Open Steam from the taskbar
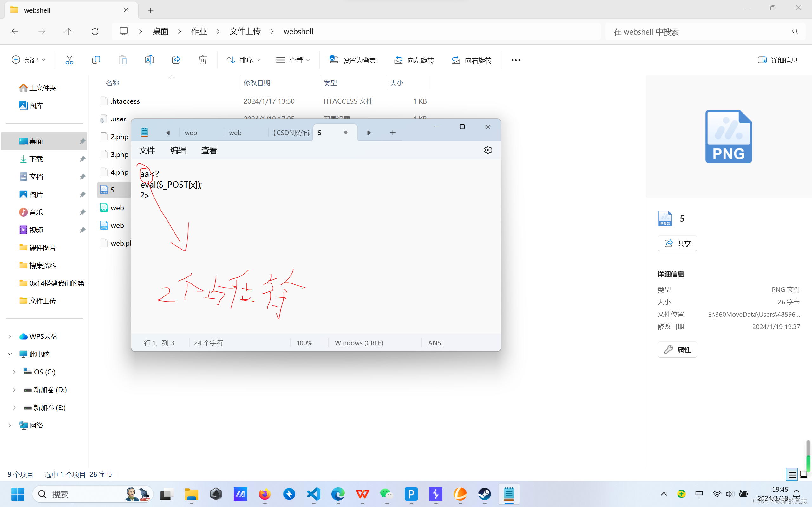The image size is (812, 507). [485, 494]
